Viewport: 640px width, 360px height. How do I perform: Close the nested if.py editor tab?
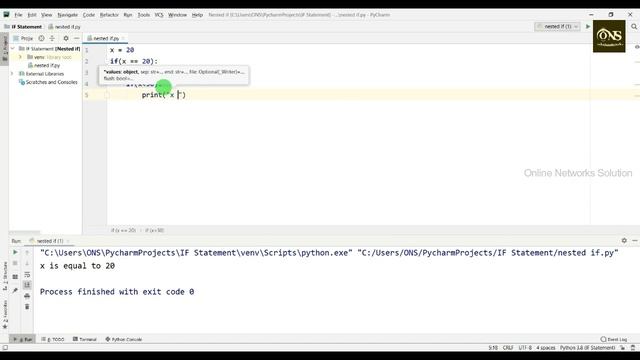click(123, 38)
